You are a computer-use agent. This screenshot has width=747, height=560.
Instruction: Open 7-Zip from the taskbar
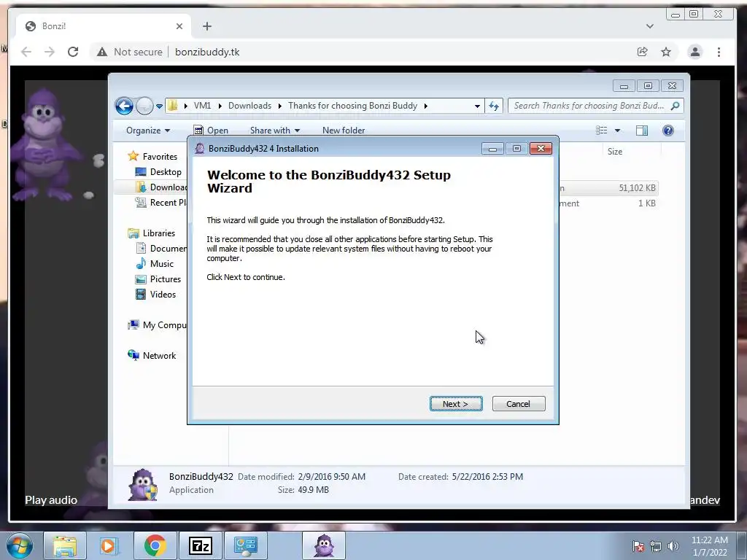[200, 545]
